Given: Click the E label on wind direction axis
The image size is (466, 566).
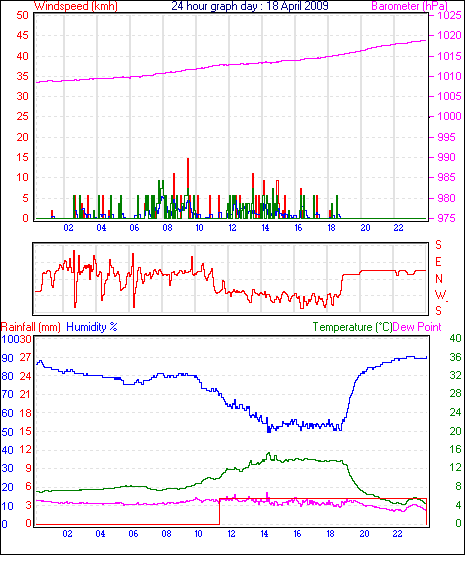Looking at the screenshot, I should (x=438, y=262).
